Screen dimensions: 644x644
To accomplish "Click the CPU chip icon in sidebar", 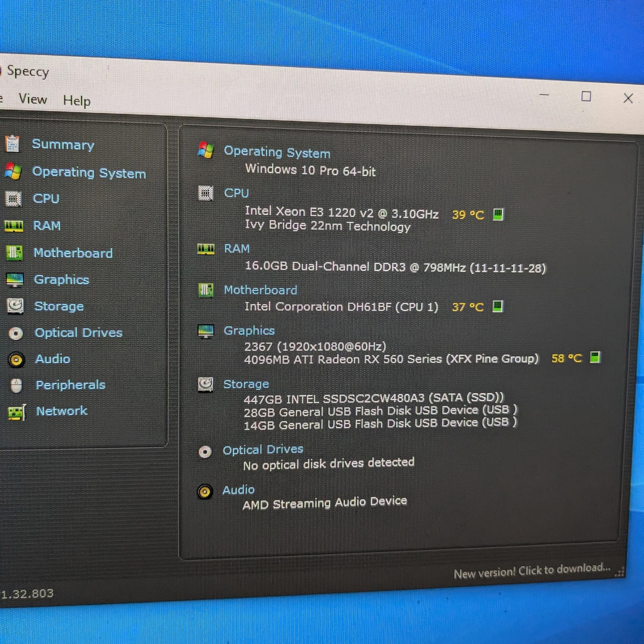I will click(x=13, y=199).
